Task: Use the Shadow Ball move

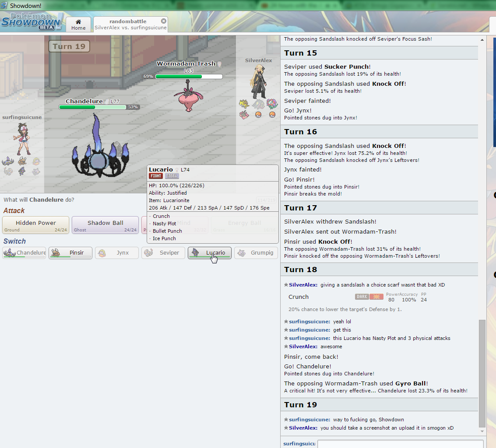Action: (x=106, y=225)
